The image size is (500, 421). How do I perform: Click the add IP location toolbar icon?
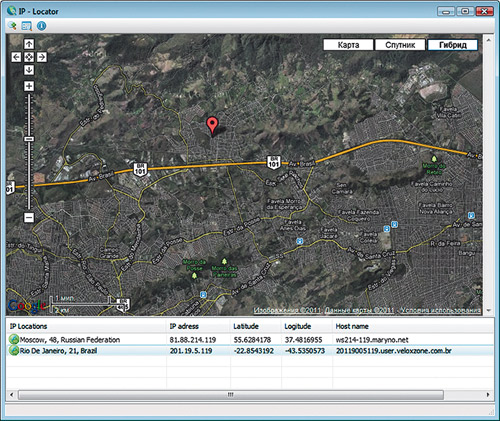pos(12,26)
